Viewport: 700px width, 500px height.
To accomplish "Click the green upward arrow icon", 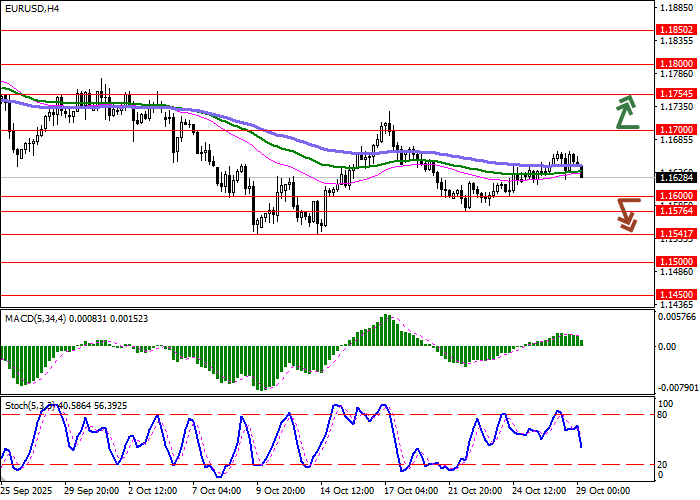I will point(626,112).
